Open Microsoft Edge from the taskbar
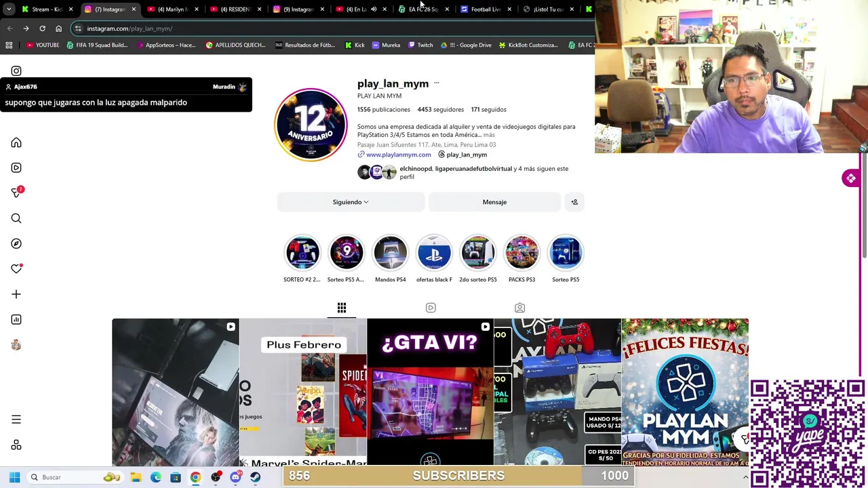The width and height of the screenshot is (868, 488). pos(156,477)
